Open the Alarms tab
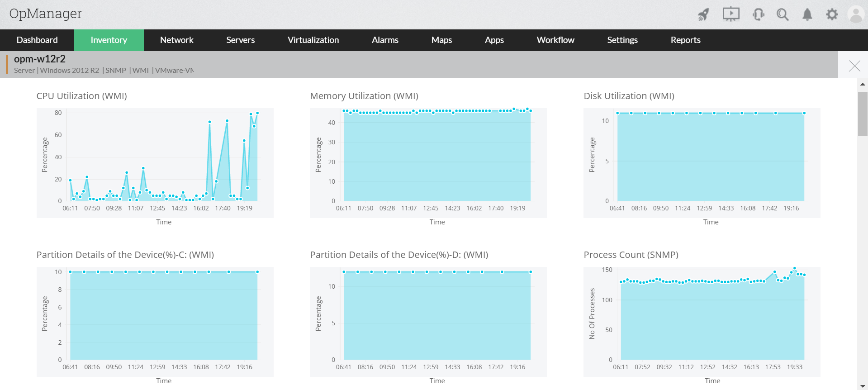 385,40
